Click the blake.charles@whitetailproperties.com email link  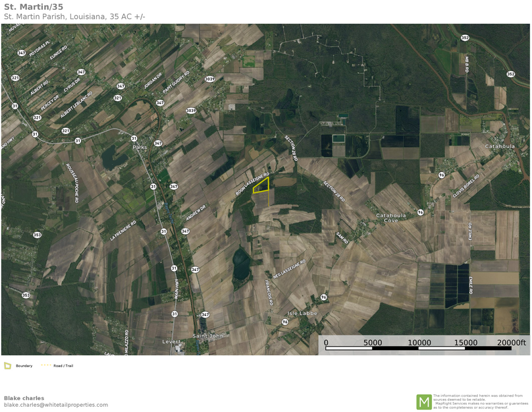[x=57, y=405]
